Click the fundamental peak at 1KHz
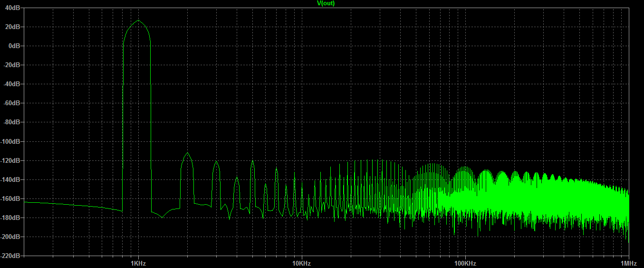Viewport: 644px width, 268px height. (x=138, y=20)
